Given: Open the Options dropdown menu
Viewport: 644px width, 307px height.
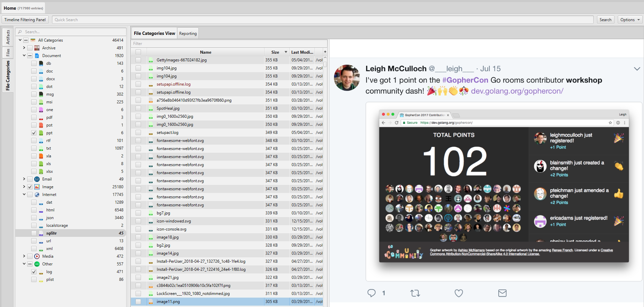Looking at the screenshot, I should (630, 20).
